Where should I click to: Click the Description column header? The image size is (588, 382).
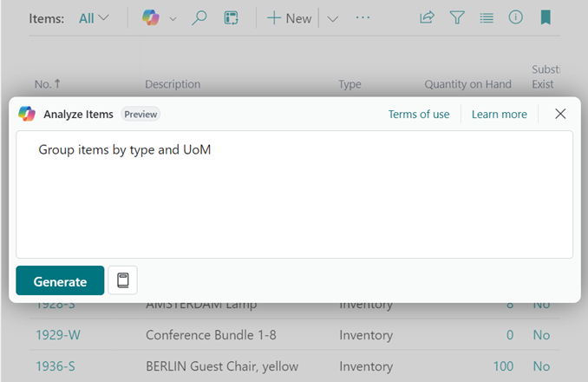[173, 84]
